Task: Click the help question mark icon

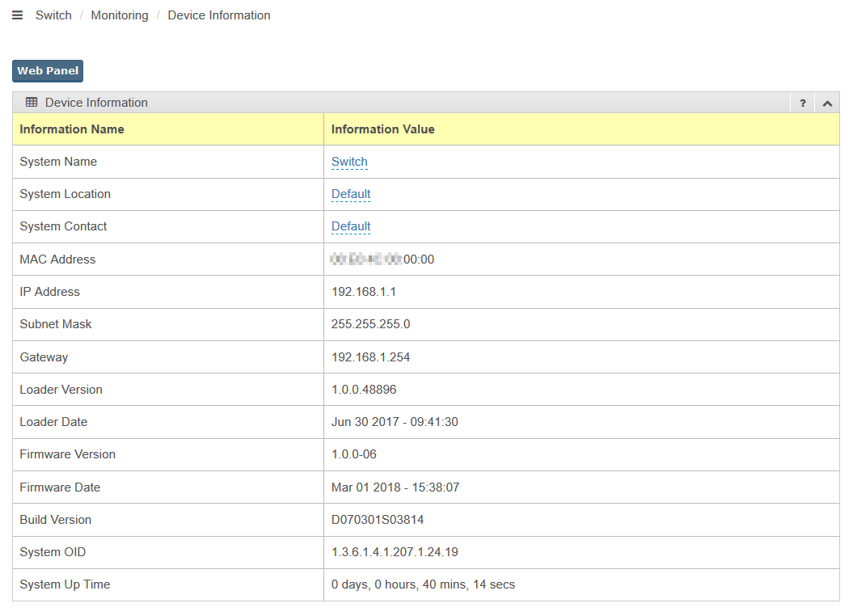Action: point(802,103)
